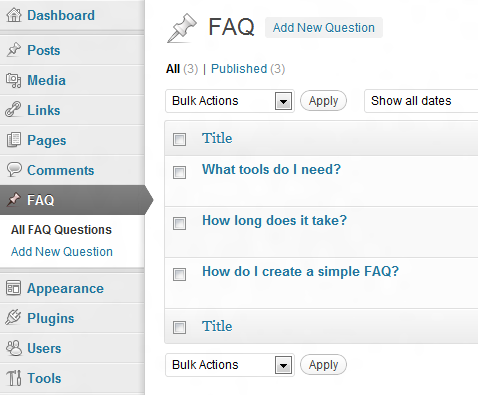478x395 pixels.
Task: Click the Plugins plug icon
Action: 13,317
